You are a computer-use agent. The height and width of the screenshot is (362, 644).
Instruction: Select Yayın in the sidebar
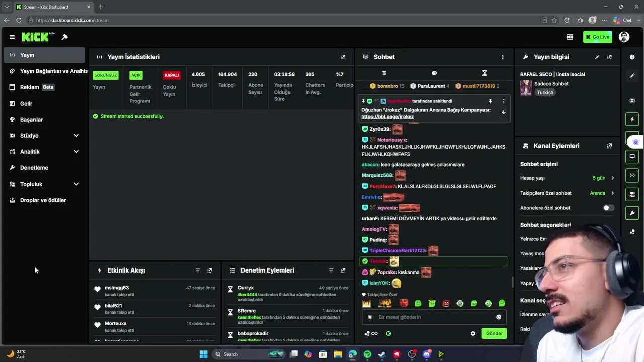[44, 55]
